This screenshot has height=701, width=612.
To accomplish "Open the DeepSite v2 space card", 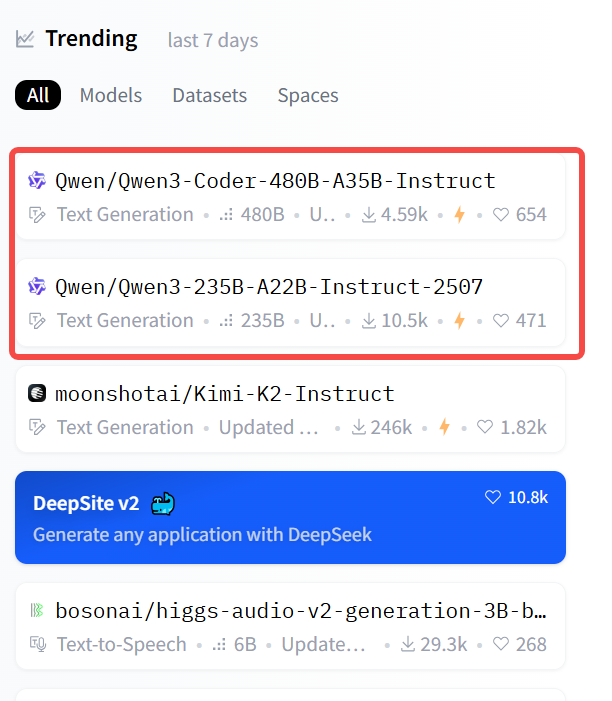I will coord(290,518).
